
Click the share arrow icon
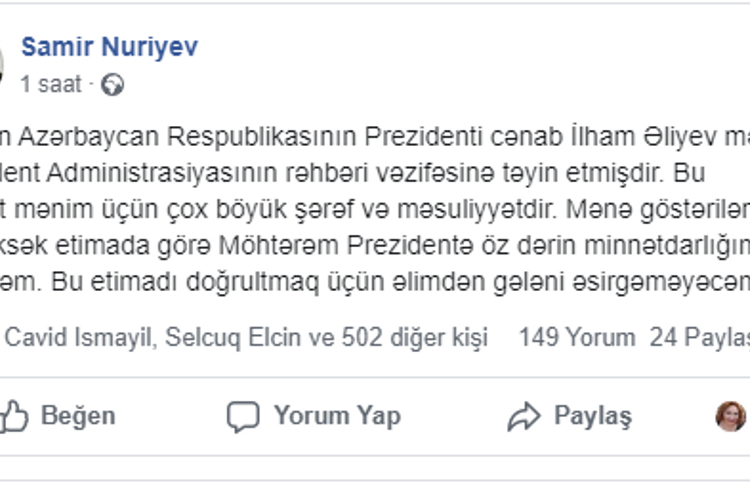pyautogui.click(x=523, y=416)
